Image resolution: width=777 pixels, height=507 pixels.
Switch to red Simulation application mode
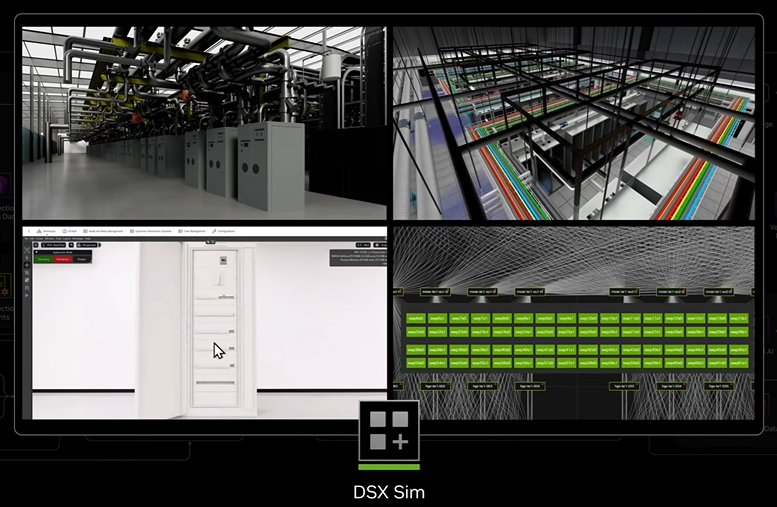point(62,258)
